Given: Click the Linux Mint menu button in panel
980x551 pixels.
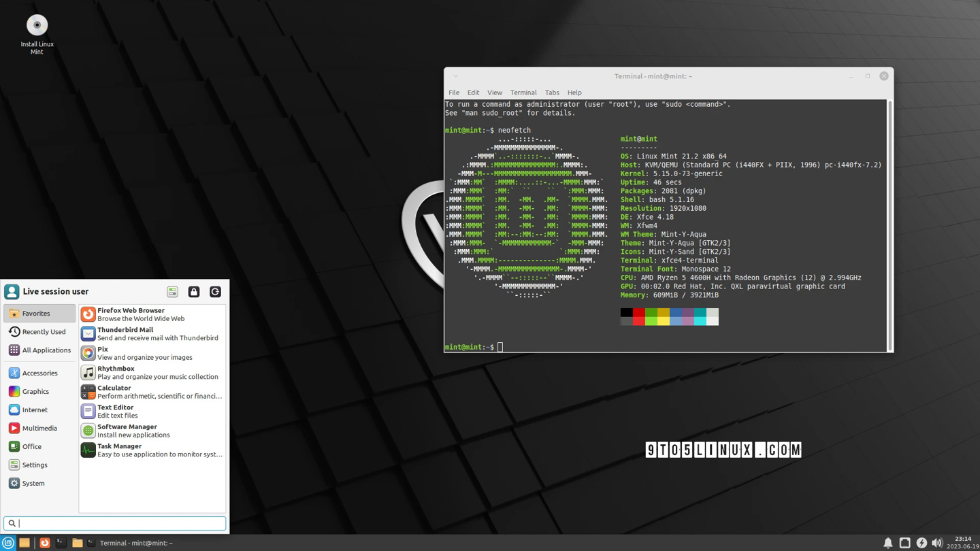Looking at the screenshot, I should click(x=7, y=543).
